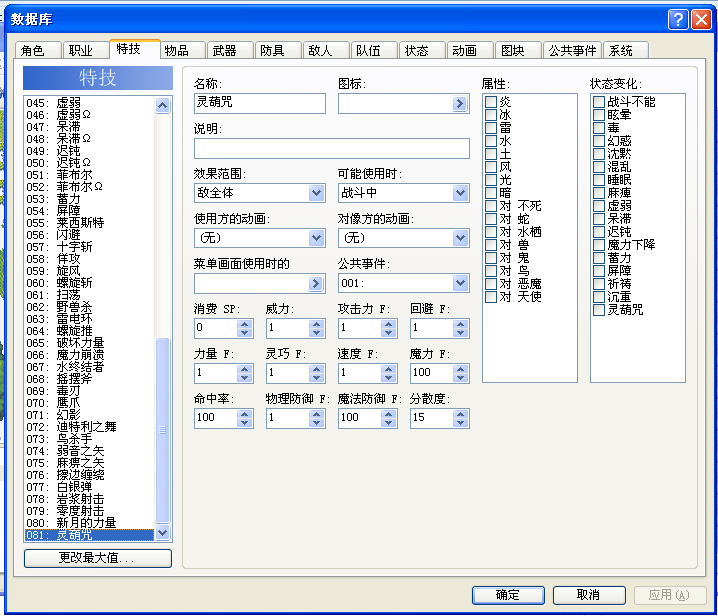Select skill 077: 白银弹
The width and height of the screenshot is (718, 616).
click(89, 487)
